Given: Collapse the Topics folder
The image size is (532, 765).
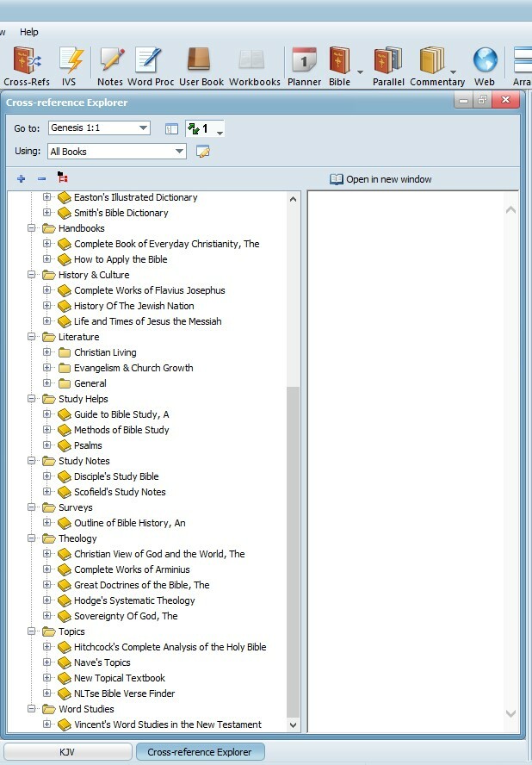Looking at the screenshot, I should pyautogui.click(x=31, y=631).
